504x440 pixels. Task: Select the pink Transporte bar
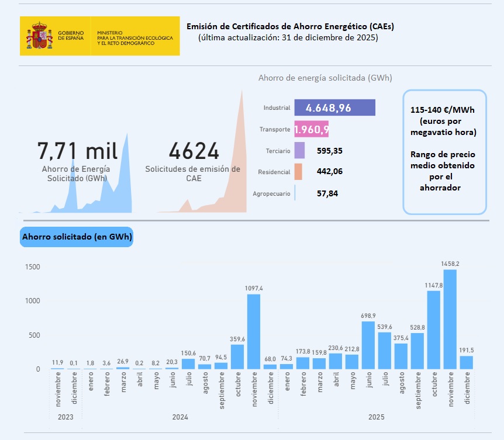[x=312, y=129]
